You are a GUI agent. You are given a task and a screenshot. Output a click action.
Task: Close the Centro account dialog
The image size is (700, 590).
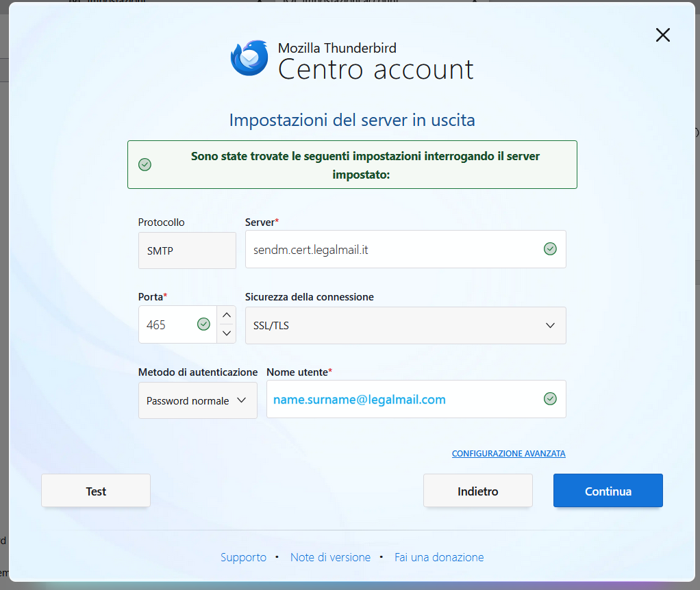coord(662,36)
